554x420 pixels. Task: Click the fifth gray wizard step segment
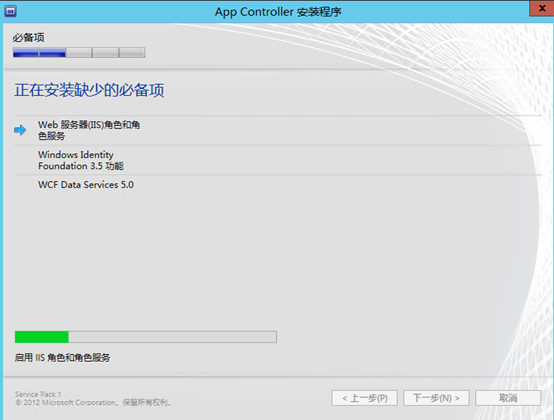click(132, 53)
